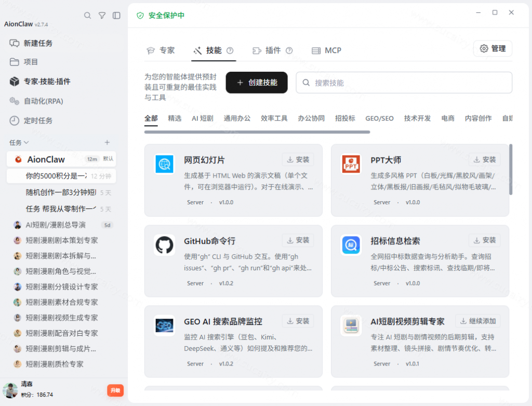
Task: Click the PPT大师 skill icon
Action: click(x=351, y=164)
